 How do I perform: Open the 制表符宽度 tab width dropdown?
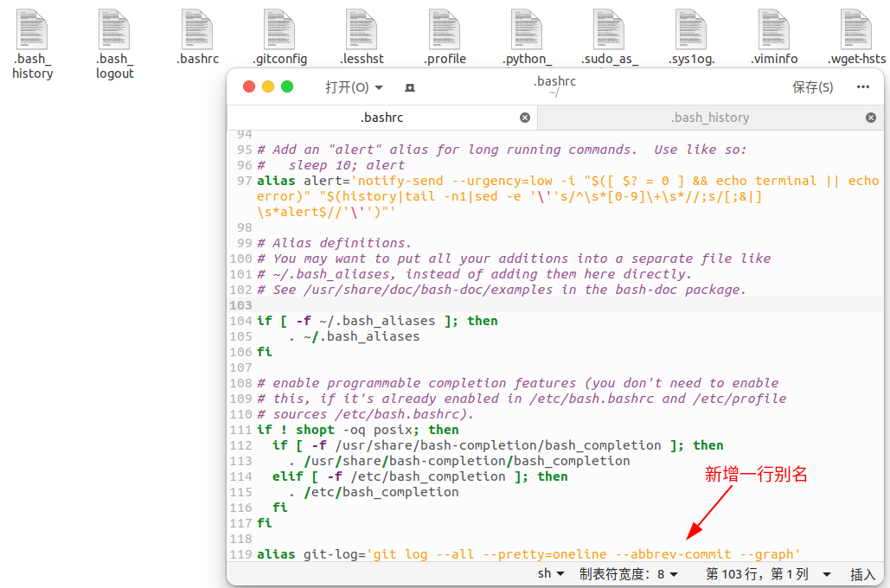628,574
